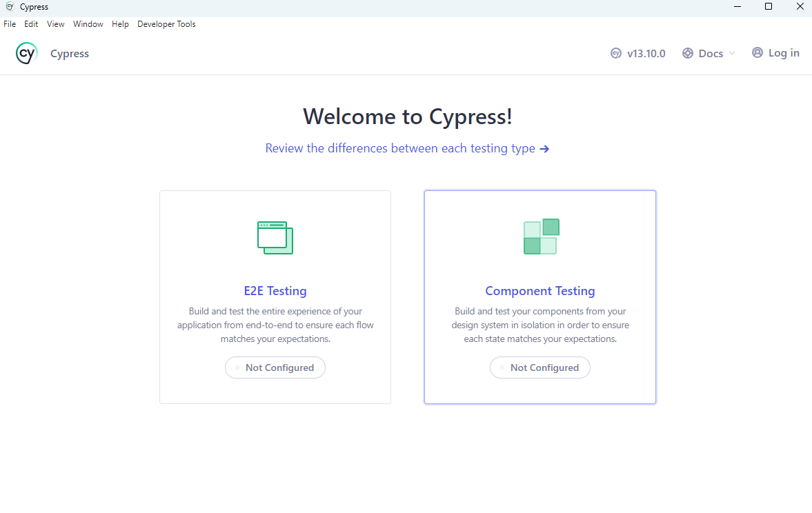Toggle the Not Configured status on E2E Testing
812x513 pixels.
click(x=275, y=368)
